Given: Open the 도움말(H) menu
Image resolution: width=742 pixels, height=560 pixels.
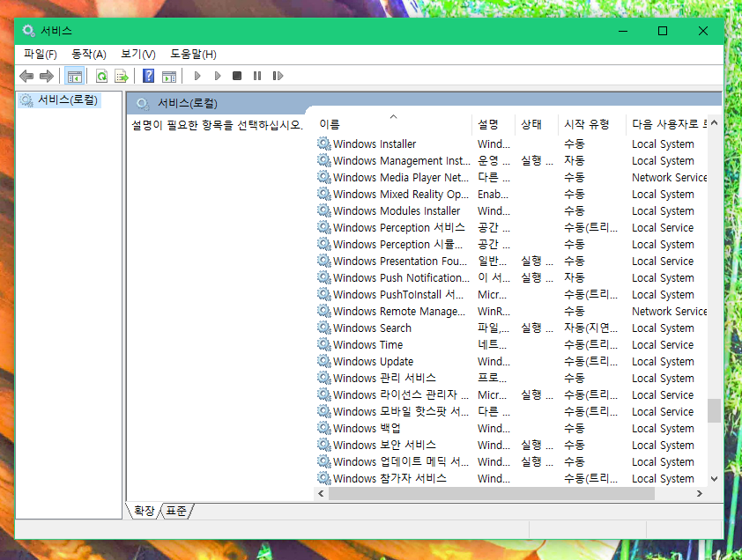Looking at the screenshot, I should pos(193,55).
